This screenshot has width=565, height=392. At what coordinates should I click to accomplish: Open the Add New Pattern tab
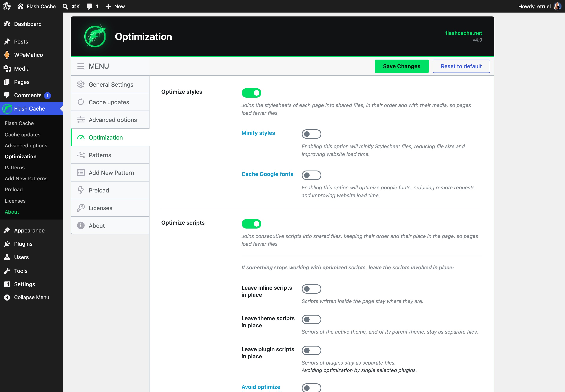click(x=110, y=173)
